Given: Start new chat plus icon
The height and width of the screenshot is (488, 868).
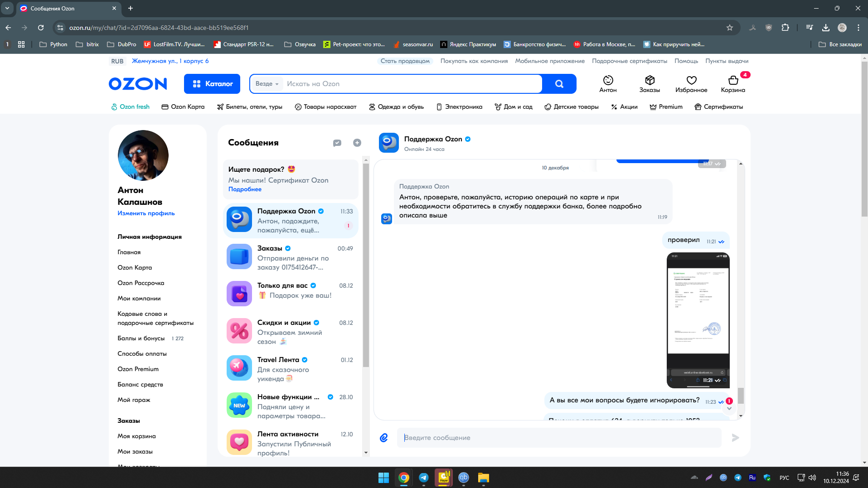Looking at the screenshot, I should tap(357, 143).
